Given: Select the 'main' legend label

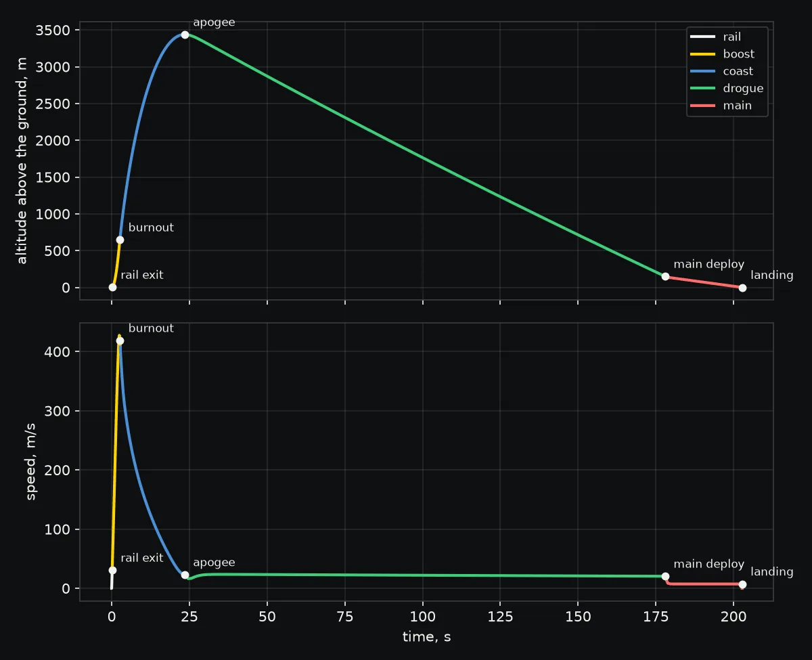Looking at the screenshot, I should tap(737, 106).
